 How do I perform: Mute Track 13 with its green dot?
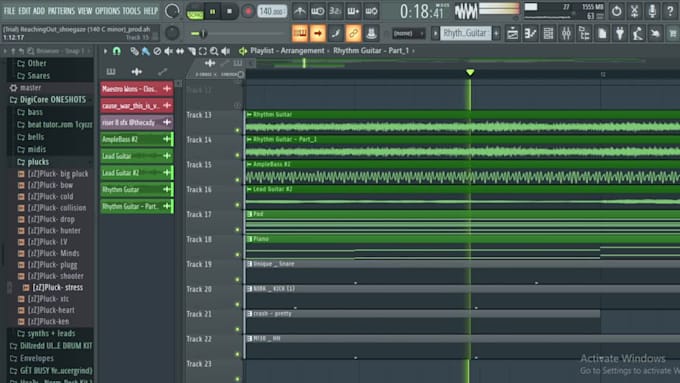click(237, 130)
